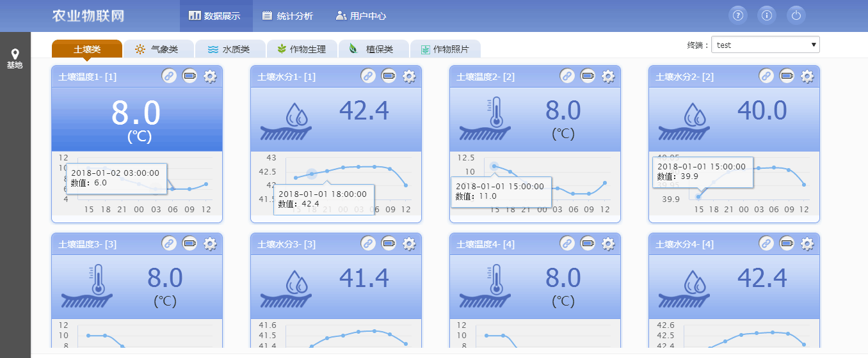Select the 作物生理 tab
Screen dimensions: 868x358
[301, 49]
